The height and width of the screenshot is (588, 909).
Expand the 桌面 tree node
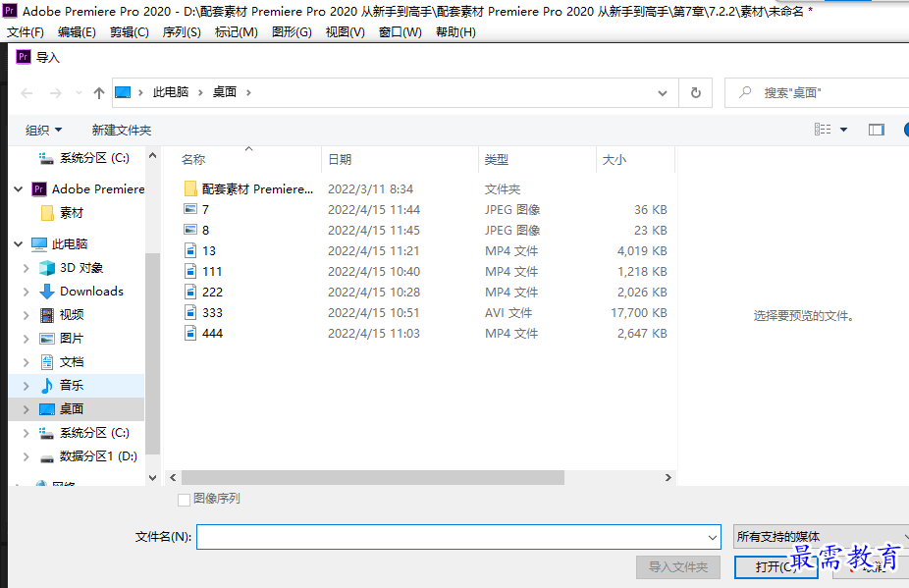26,408
